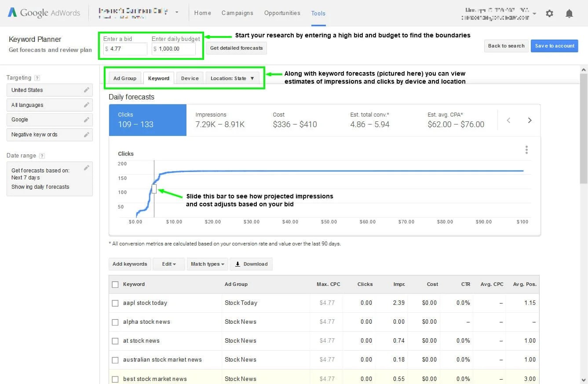Open the Edit dropdown menu

point(169,264)
